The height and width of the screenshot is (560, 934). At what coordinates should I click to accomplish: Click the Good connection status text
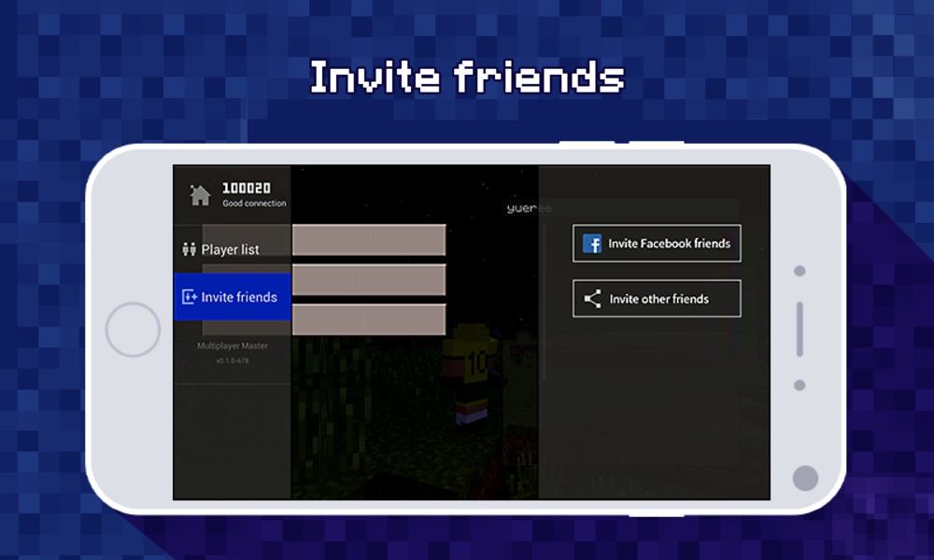click(x=254, y=203)
